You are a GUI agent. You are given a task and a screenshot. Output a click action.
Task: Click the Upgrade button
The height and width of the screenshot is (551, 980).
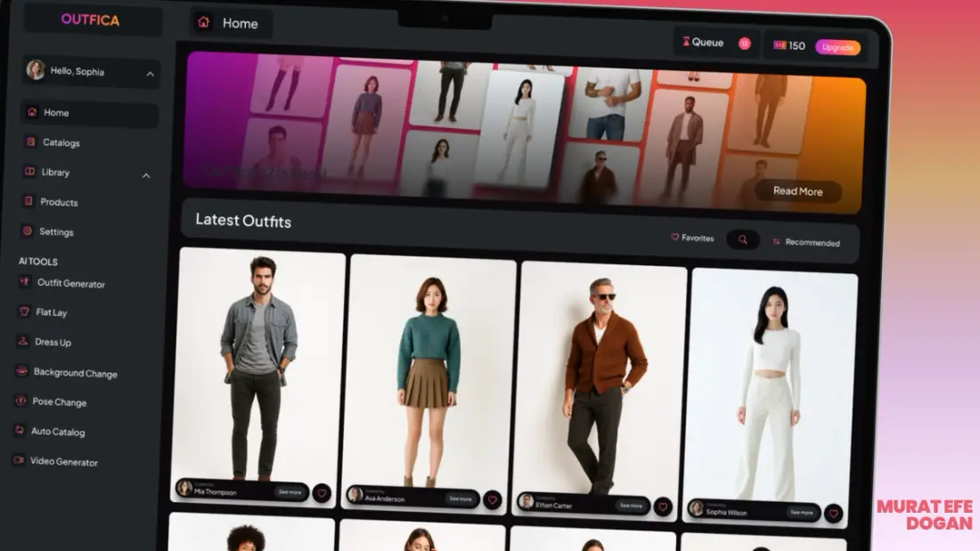[x=837, y=47]
